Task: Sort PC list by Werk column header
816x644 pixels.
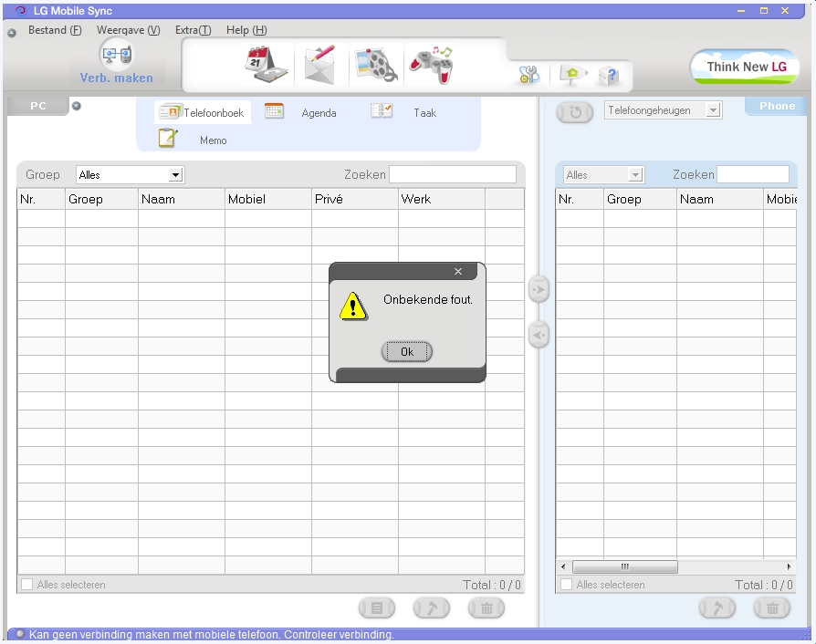Action: tap(441, 199)
